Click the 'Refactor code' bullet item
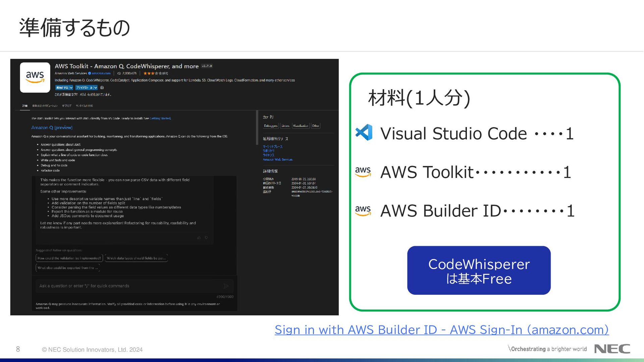This screenshot has height=362, width=644. (50, 170)
